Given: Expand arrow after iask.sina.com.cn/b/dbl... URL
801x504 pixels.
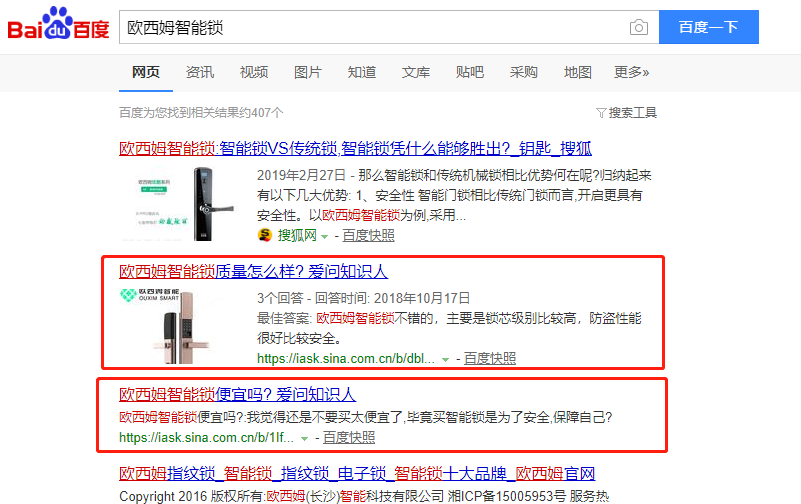Looking at the screenshot, I should click(x=446, y=358).
